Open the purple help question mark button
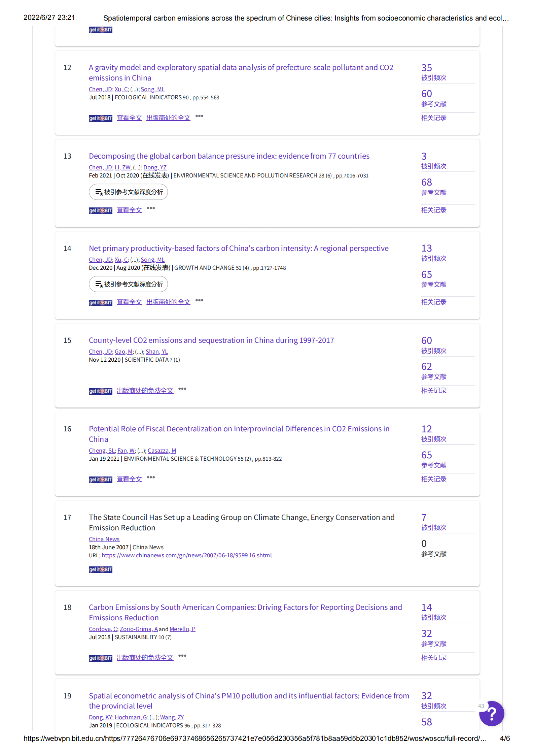Viewport: 534px width, 756px height. pyautogui.click(x=492, y=714)
